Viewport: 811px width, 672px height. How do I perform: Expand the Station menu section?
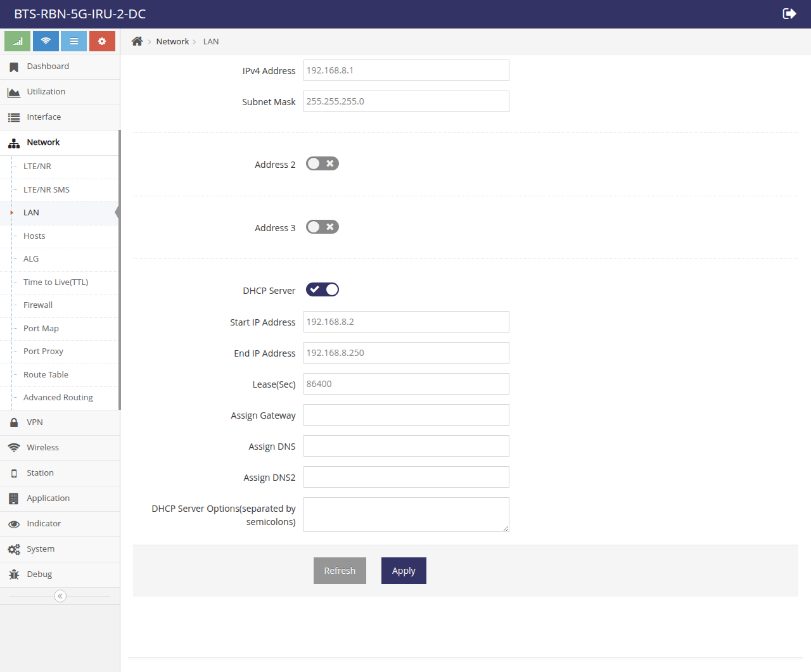tap(60, 473)
